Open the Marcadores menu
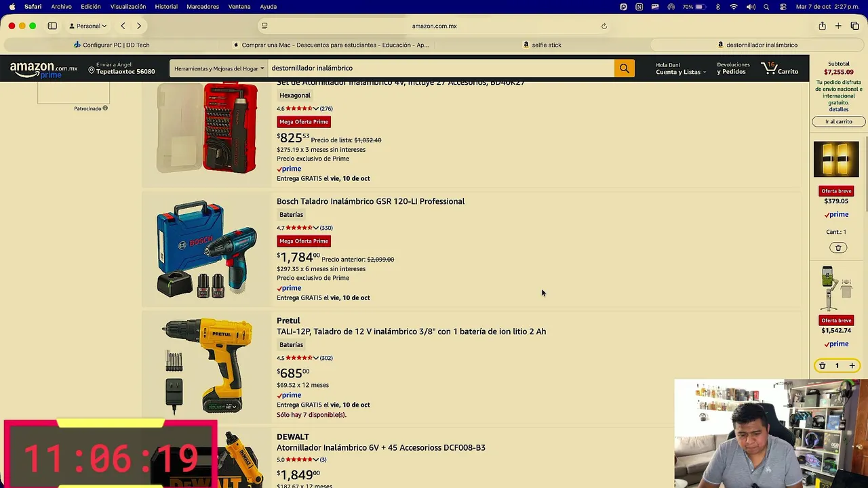 (203, 7)
